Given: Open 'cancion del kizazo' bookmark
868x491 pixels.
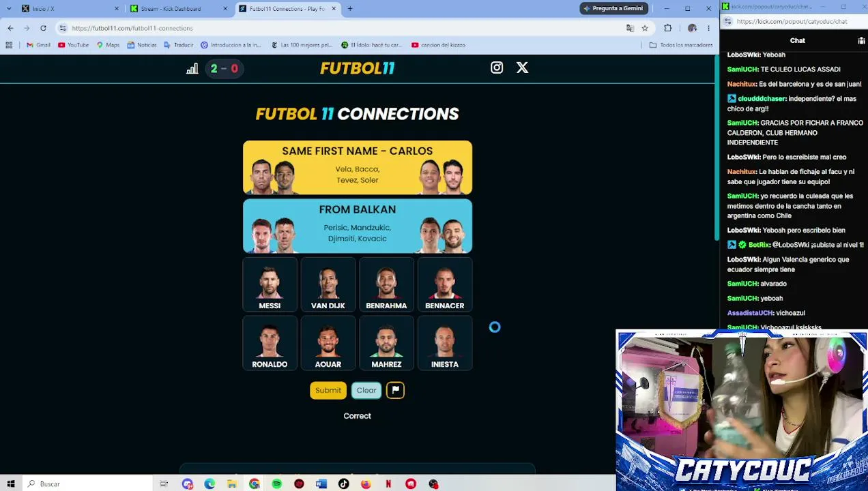Looking at the screenshot, I should tap(438, 45).
